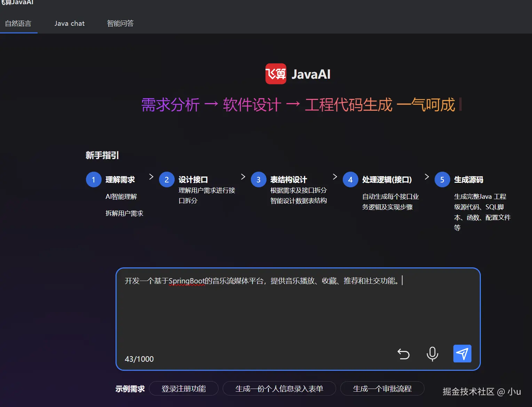The image size is (532, 407).
Task: Click step 3 circle 表结构设计
Action: pos(259,180)
